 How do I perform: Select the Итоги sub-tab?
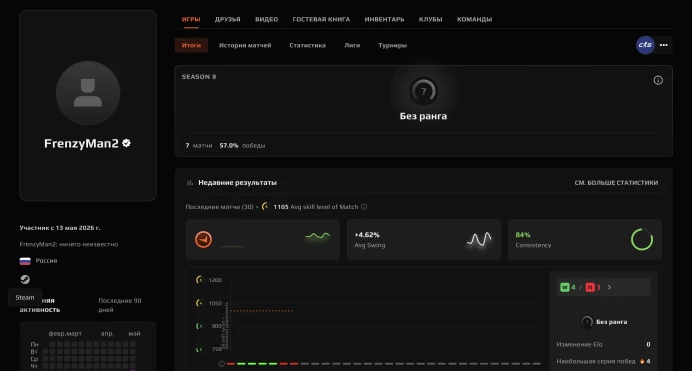(x=191, y=45)
